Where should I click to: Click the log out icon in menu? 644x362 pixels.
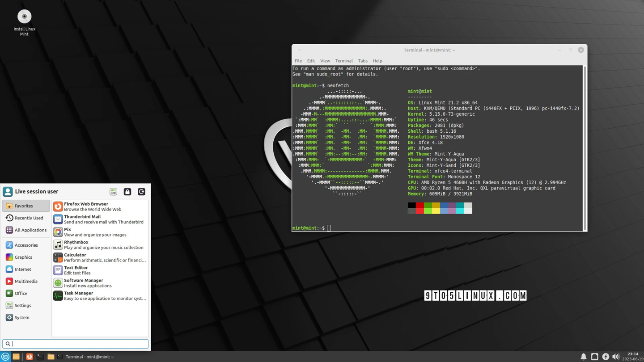coord(141,192)
